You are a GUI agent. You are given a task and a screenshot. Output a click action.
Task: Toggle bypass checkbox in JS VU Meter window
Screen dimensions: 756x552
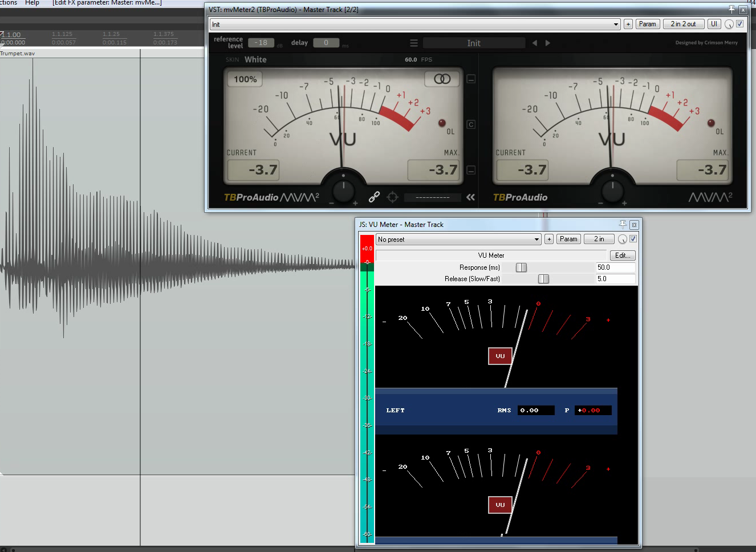click(633, 239)
